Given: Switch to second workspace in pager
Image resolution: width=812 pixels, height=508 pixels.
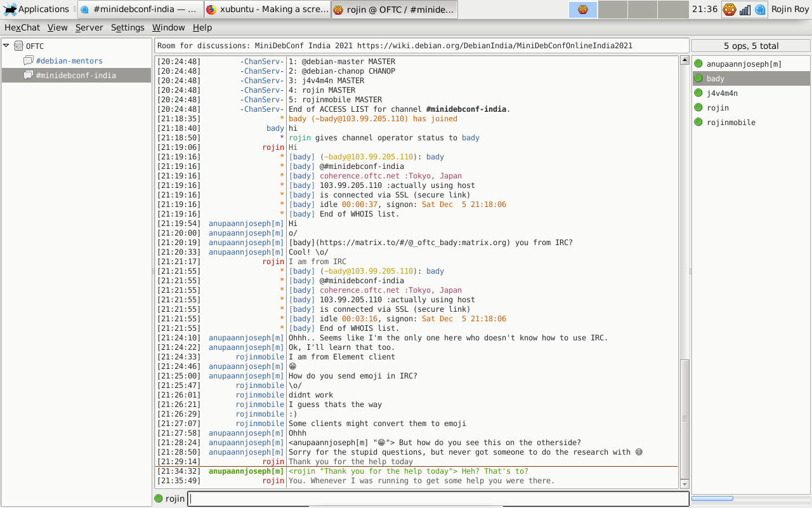Looking at the screenshot, I should [612, 10].
